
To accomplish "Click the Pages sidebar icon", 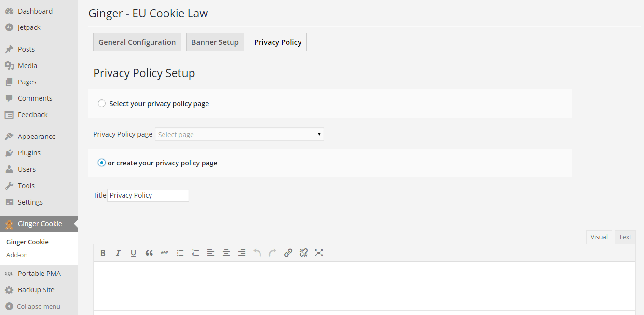I will tap(9, 82).
